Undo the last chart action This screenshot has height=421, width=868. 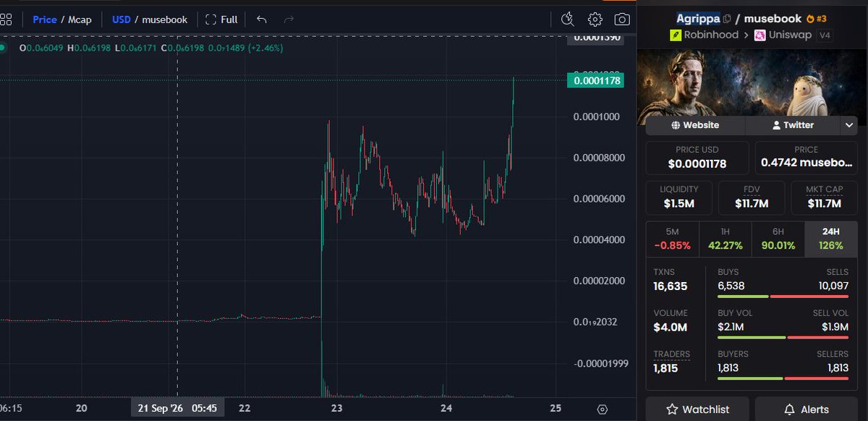click(262, 20)
